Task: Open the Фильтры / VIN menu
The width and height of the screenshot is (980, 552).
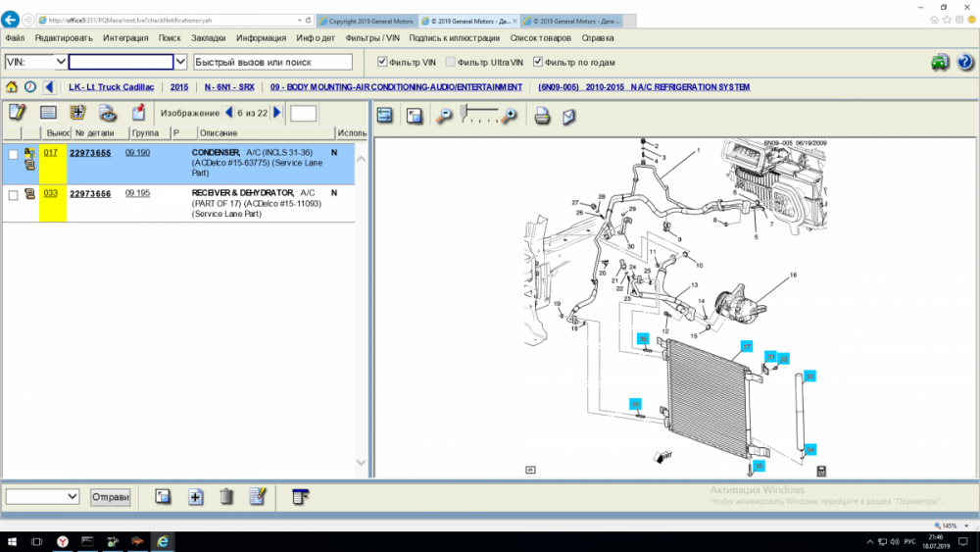Action: pyautogui.click(x=373, y=38)
